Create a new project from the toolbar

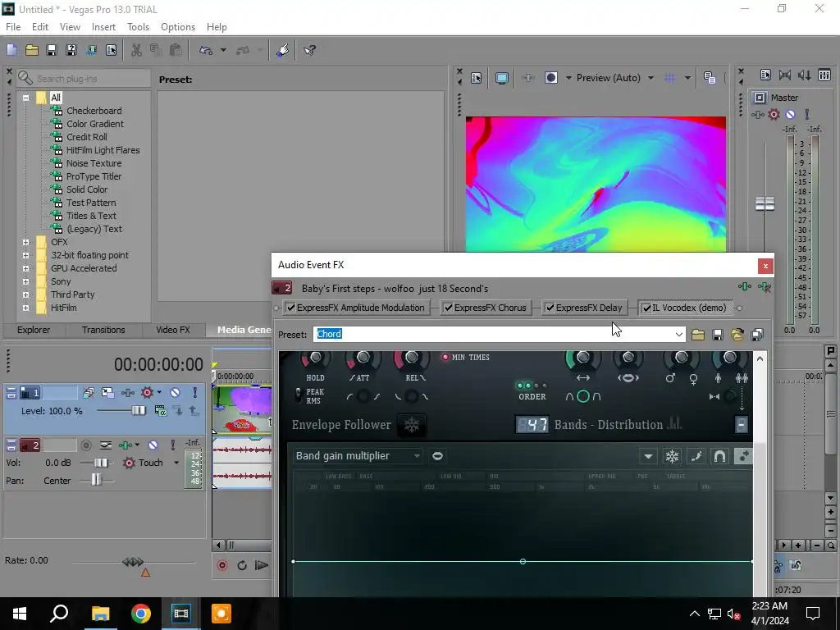tap(11, 50)
